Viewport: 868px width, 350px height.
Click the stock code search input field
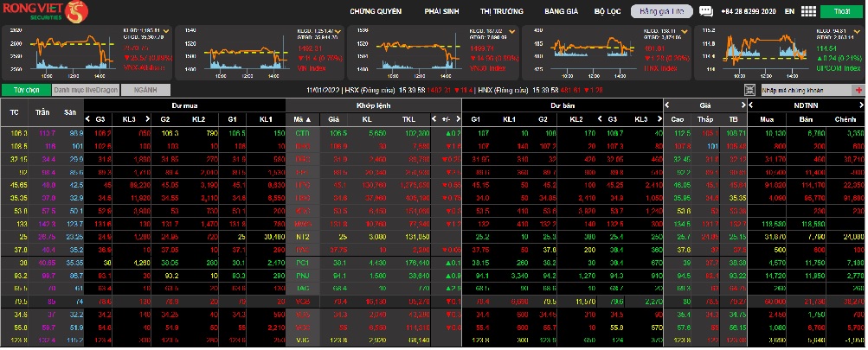[803, 90]
